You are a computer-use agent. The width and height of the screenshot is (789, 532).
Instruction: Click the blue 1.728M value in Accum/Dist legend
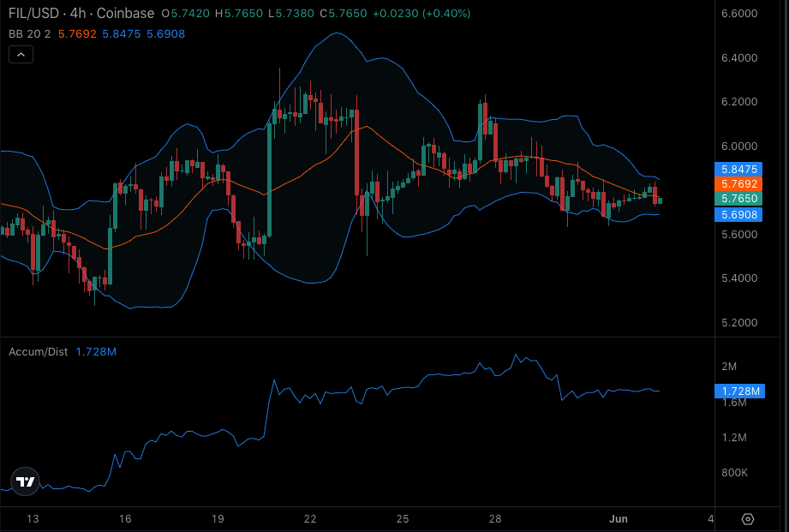click(96, 351)
